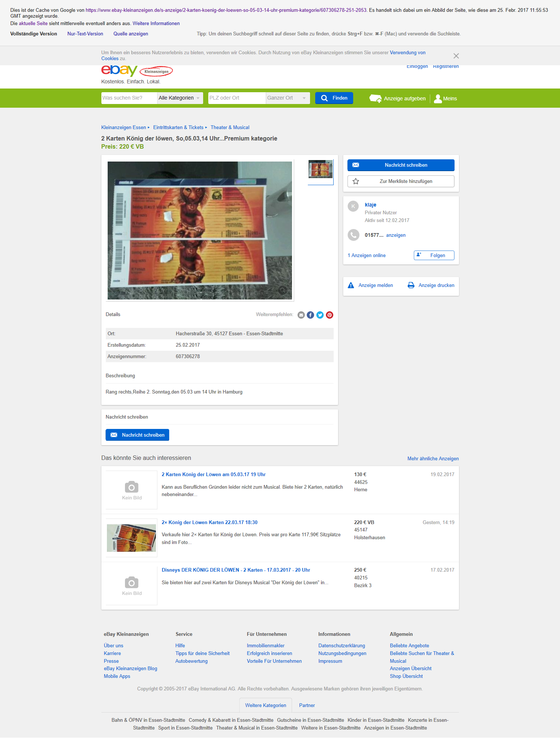Viewport: 560px width, 738px height.
Task: Open Bahn & ÖPNV in Essen-Stadtmitte link
Action: (148, 720)
